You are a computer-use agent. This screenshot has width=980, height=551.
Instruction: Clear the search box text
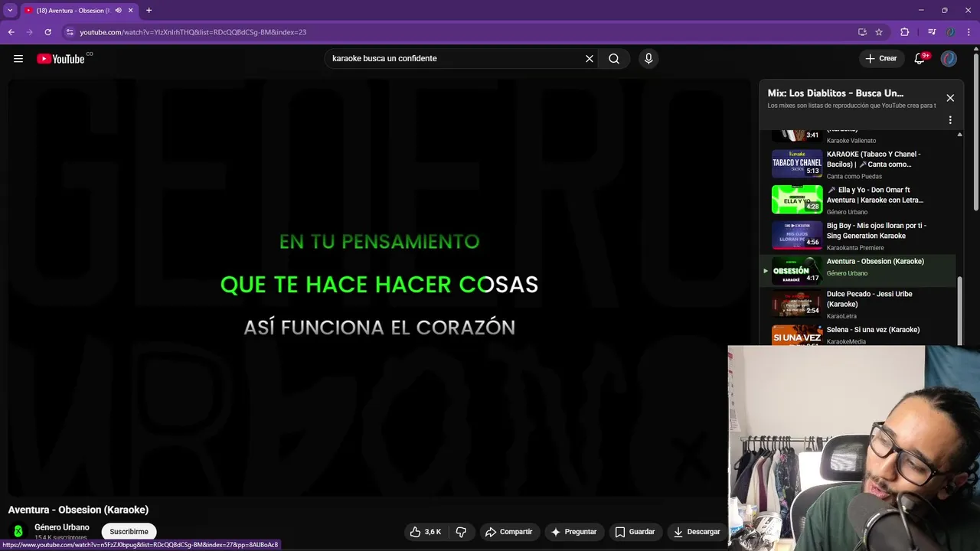pos(590,59)
